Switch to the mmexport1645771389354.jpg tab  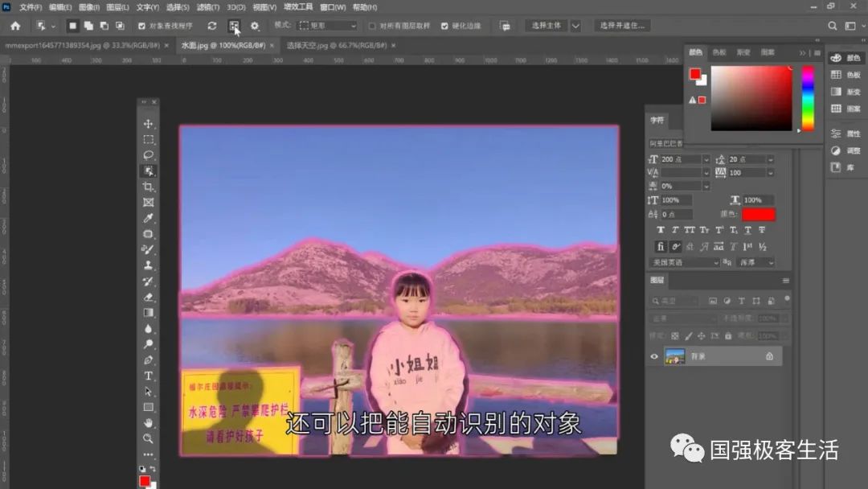tap(83, 45)
